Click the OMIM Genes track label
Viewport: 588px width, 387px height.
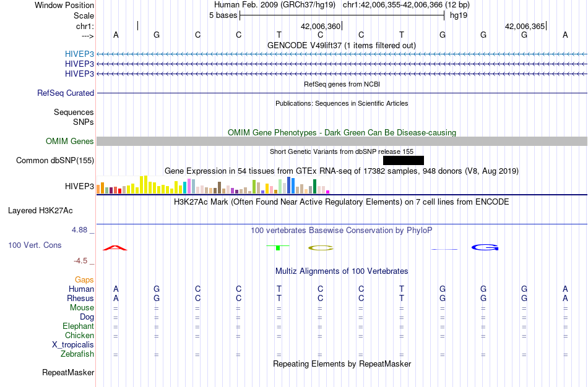(x=70, y=141)
